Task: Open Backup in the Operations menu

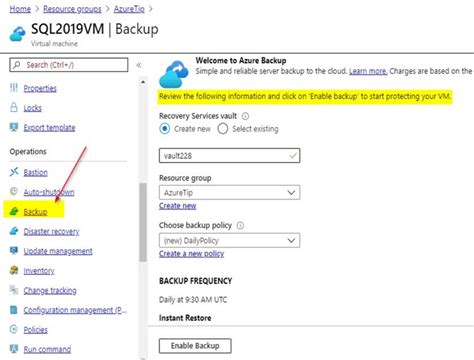Action: point(35,212)
